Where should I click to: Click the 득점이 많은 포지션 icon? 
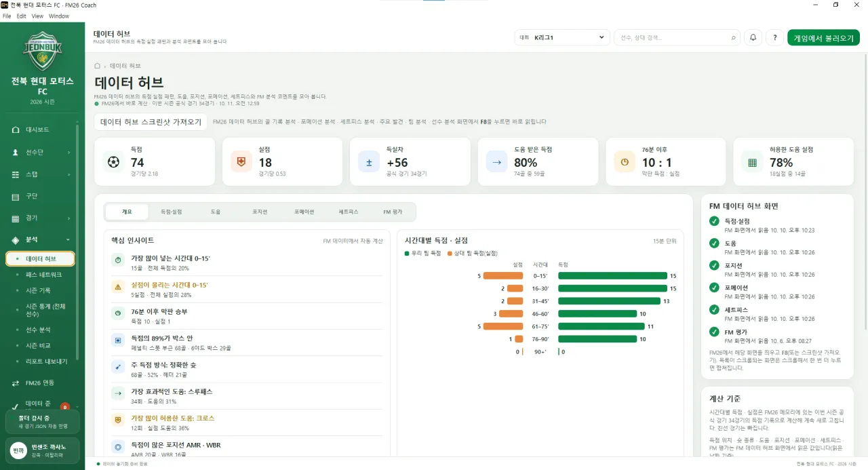[x=118, y=446]
